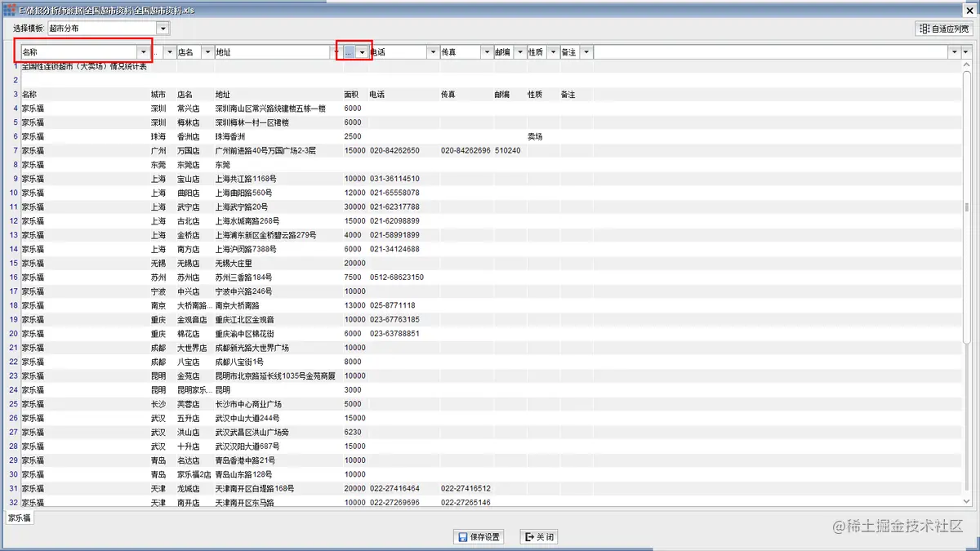Select fax cell 022-27265146
Screen dimensions: 980x551
coord(465,503)
